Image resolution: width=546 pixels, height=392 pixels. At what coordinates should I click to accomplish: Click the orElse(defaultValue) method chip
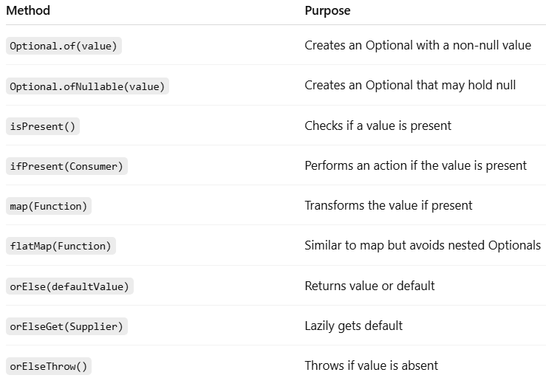pyautogui.click(x=69, y=286)
